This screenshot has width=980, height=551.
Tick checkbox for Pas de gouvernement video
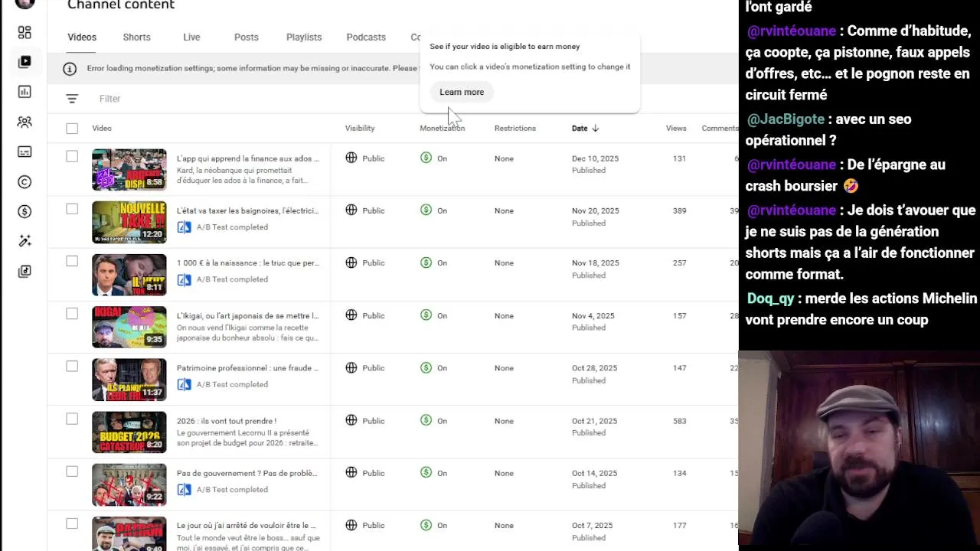(x=72, y=471)
